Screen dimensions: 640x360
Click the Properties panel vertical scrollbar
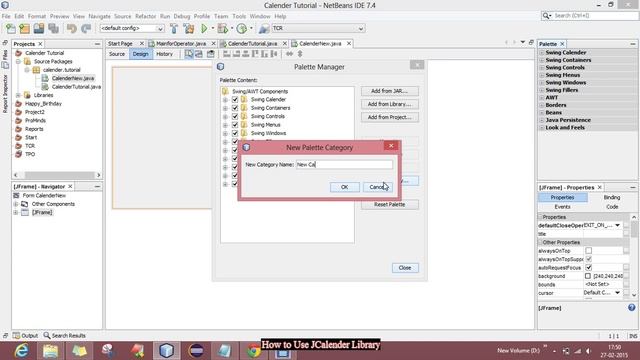pos(634,256)
